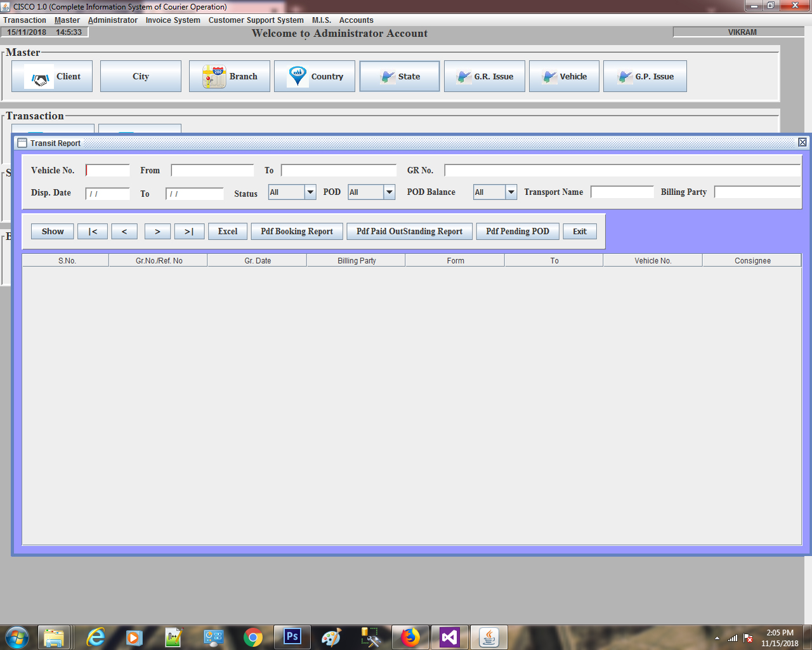Screen dimensions: 812x650
Task: Launch Photoshop from the taskbar
Action: click(x=292, y=637)
